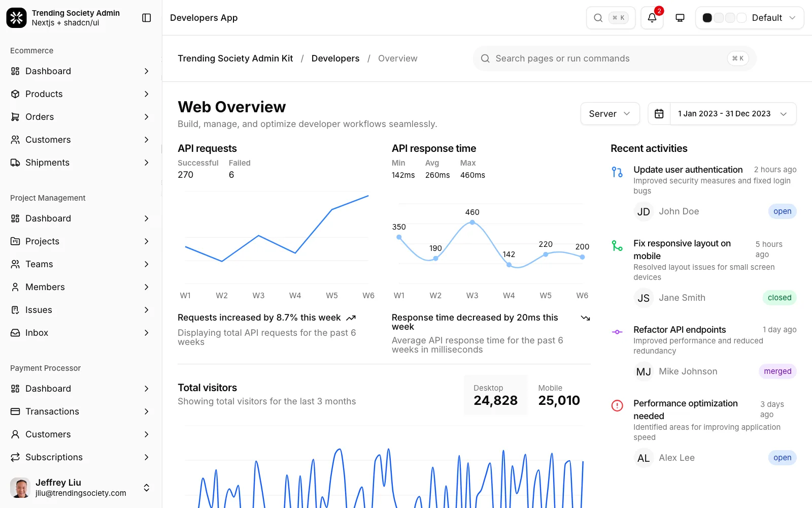Click the Subscriptions repeat icon

pyautogui.click(x=15, y=457)
